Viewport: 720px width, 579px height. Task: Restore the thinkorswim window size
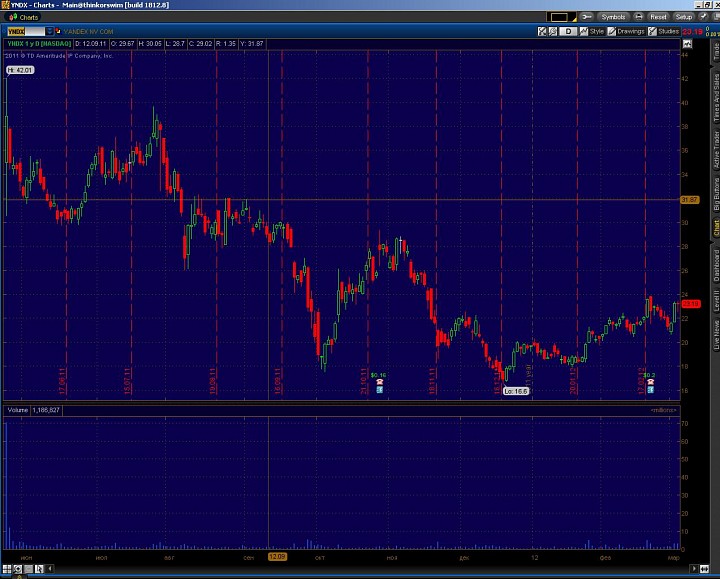point(708,5)
